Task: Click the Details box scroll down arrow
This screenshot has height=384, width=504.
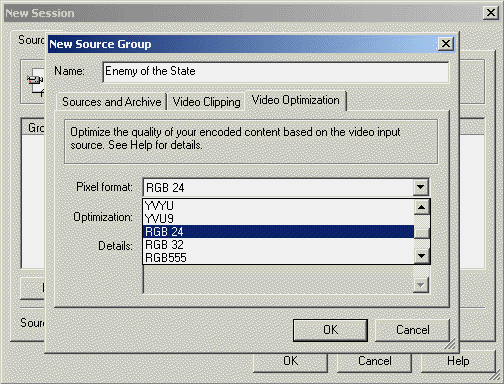Action: pos(421,285)
